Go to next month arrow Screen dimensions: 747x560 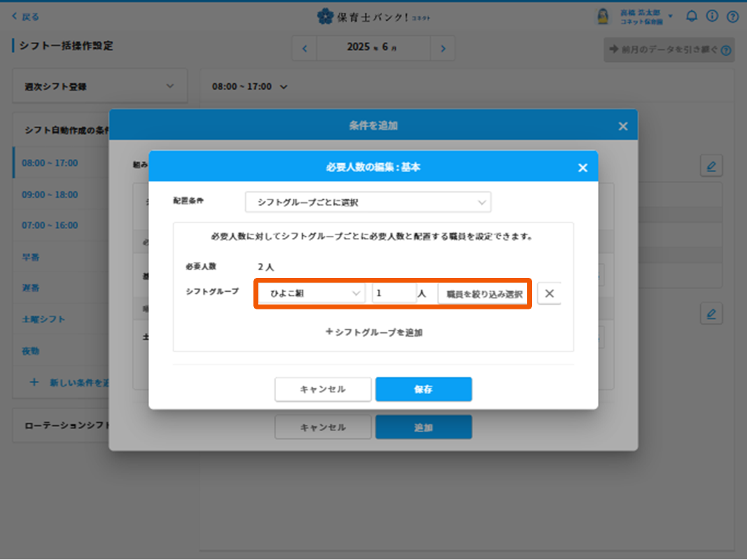point(442,48)
